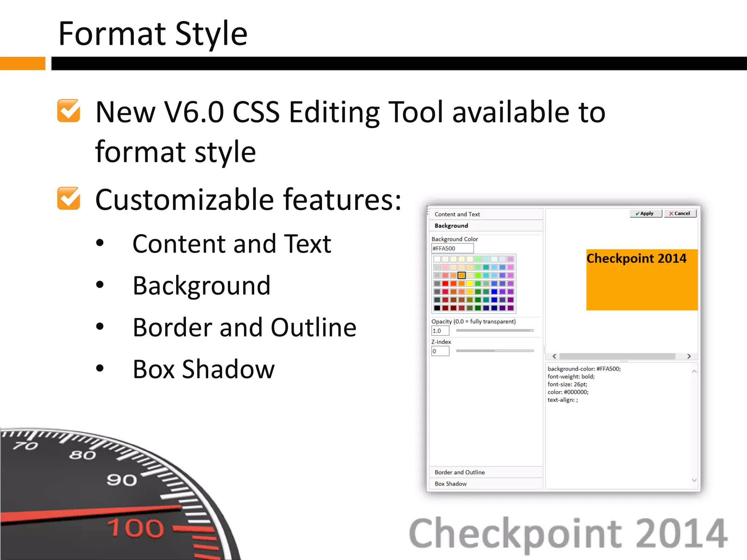Select the highlighted orange swatch
This screenshot has height=560, width=747.
tap(461, 275)
